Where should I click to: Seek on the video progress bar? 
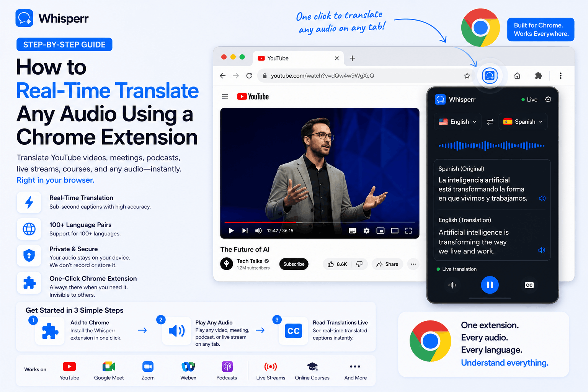[x=320, y=222]
